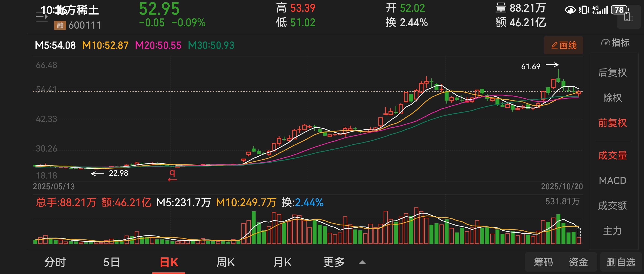Open the stock list menu icon
This screenshot has height=274, width=644.
click(x=41, y=17)
